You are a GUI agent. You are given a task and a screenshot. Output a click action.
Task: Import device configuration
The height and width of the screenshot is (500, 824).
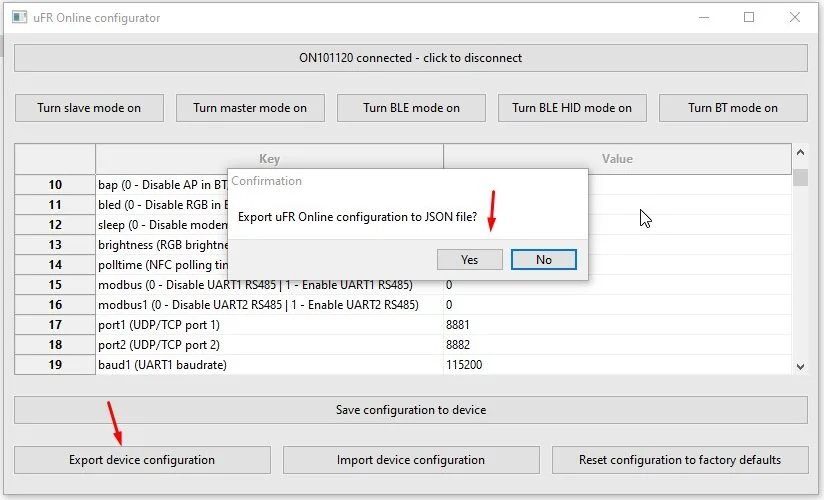click(x=411, y=460)
